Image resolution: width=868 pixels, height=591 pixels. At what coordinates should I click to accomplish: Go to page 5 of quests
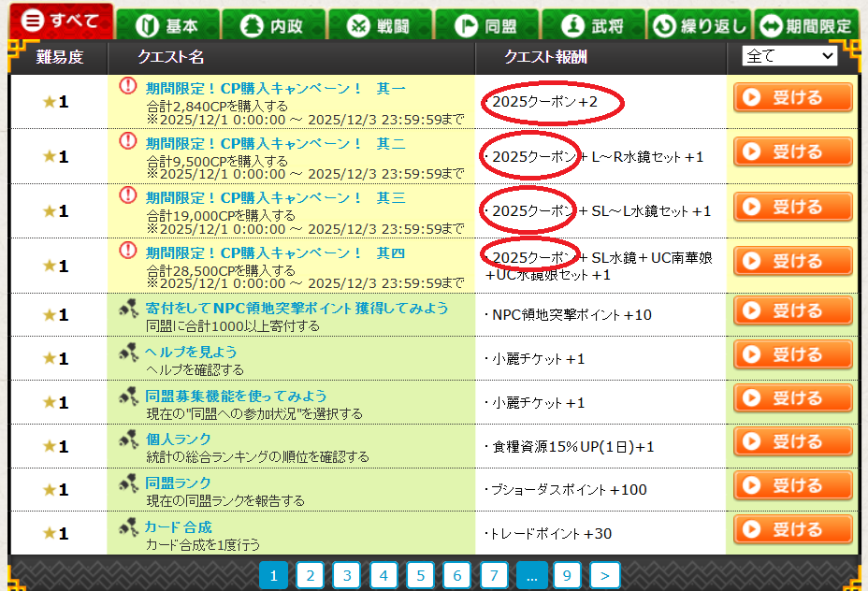(420, 575)
